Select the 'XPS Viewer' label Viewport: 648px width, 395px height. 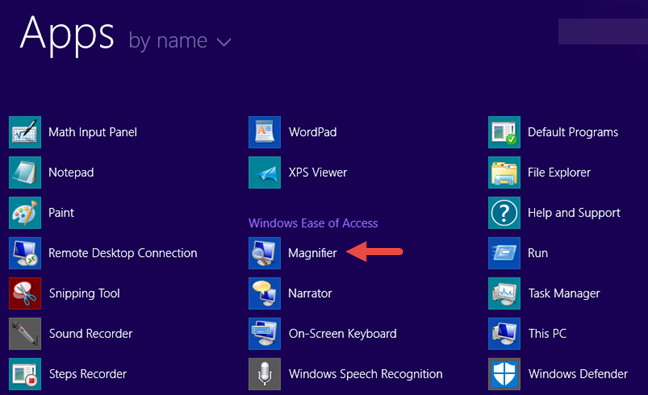click(318, 172)
